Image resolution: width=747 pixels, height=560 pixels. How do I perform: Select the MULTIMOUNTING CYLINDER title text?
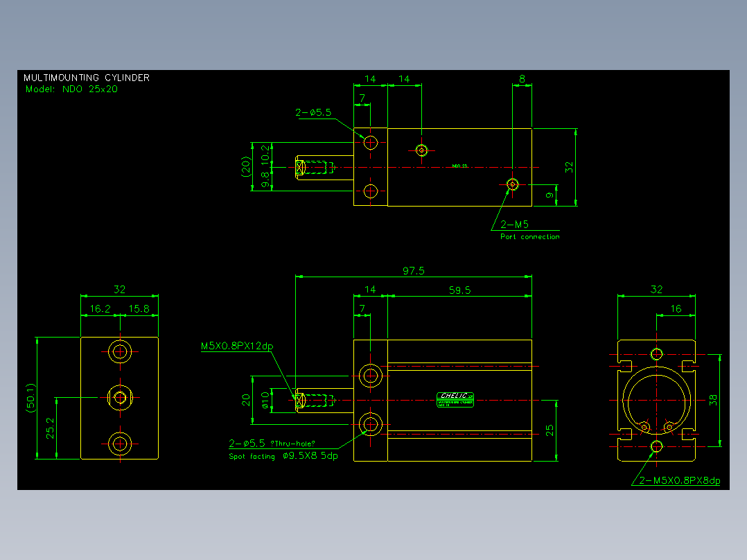coord(87,78)
